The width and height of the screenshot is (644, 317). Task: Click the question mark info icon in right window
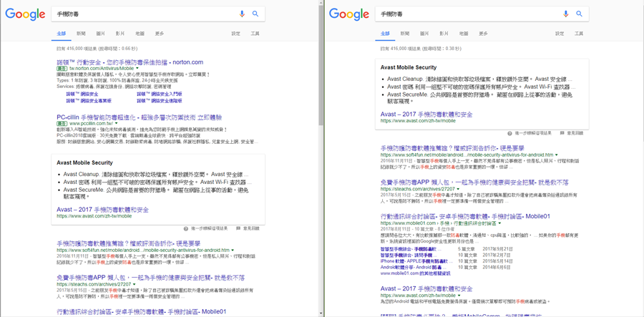pos(509,133)
